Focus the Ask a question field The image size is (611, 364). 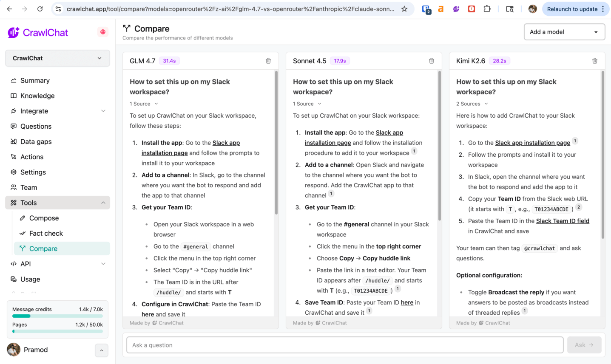coord(345,345)
